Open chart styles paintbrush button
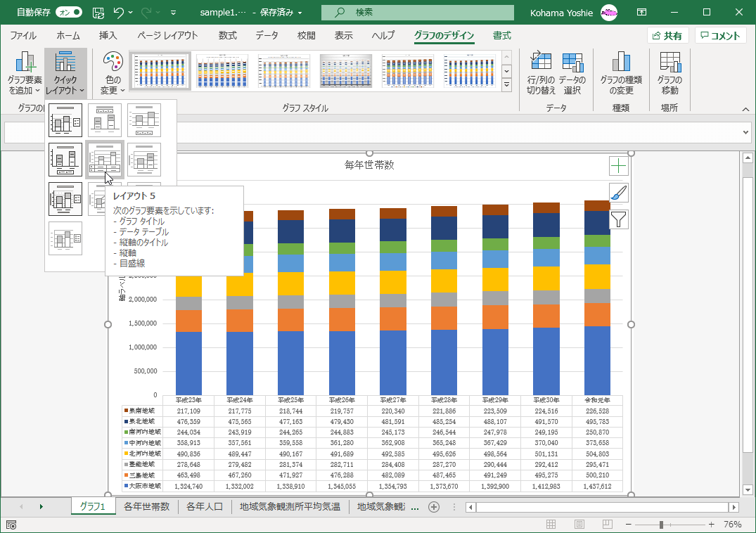This screenshot has width=756, height=533. 618,193
